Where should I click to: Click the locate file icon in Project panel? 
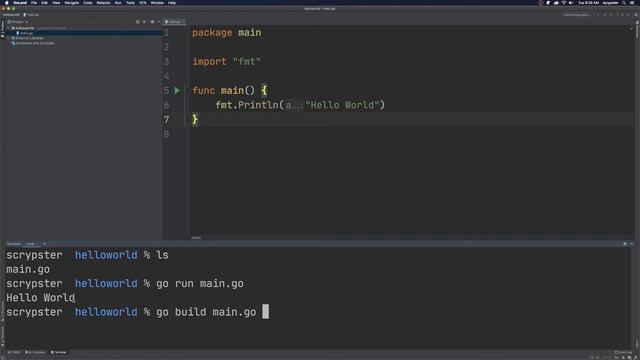point(138,22)
